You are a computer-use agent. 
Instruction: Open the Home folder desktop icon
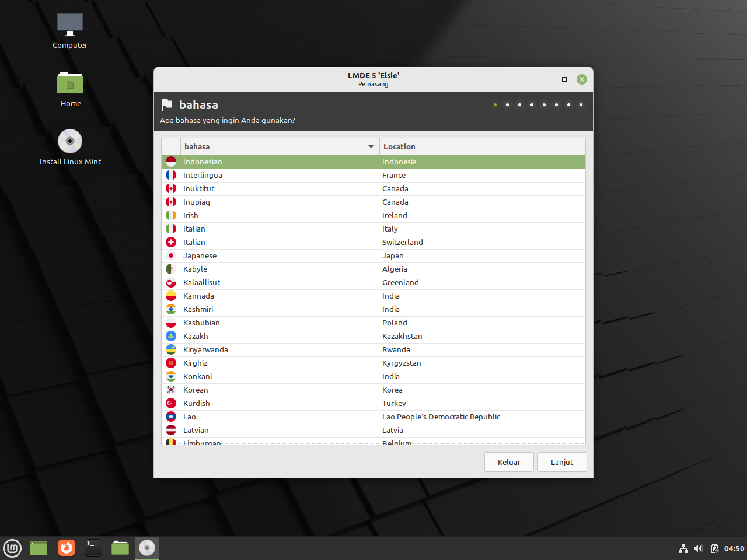click(x=70, y=89)
